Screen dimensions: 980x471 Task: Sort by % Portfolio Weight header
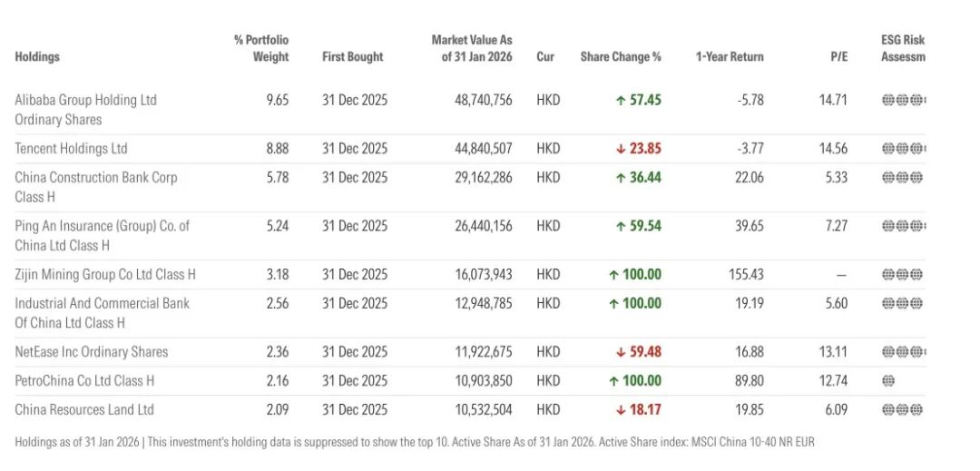point(261,48)
